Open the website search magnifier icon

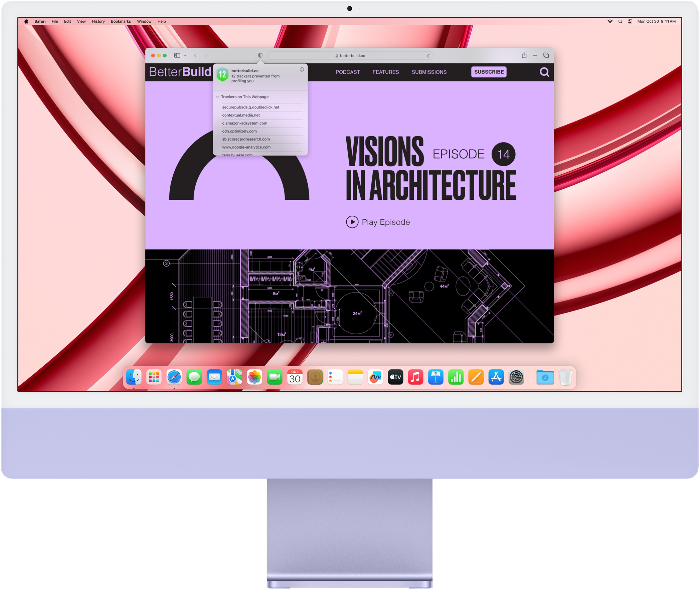(x=544, y=72)
